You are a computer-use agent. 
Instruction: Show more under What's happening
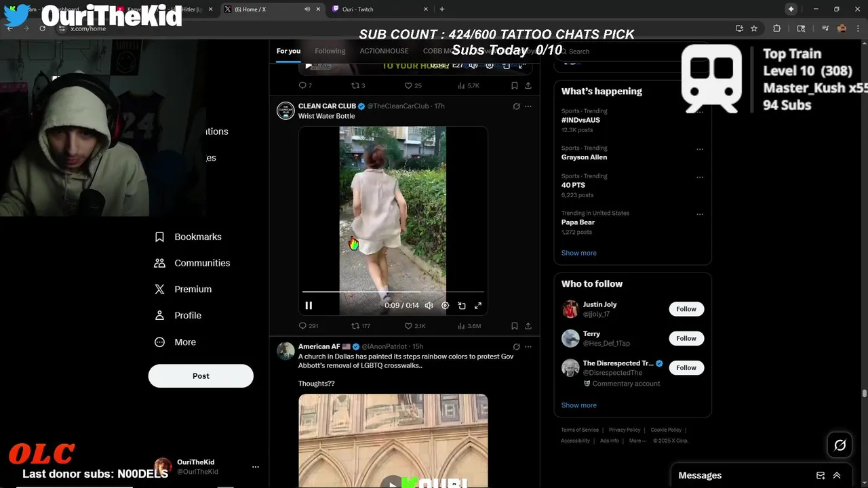579,253
